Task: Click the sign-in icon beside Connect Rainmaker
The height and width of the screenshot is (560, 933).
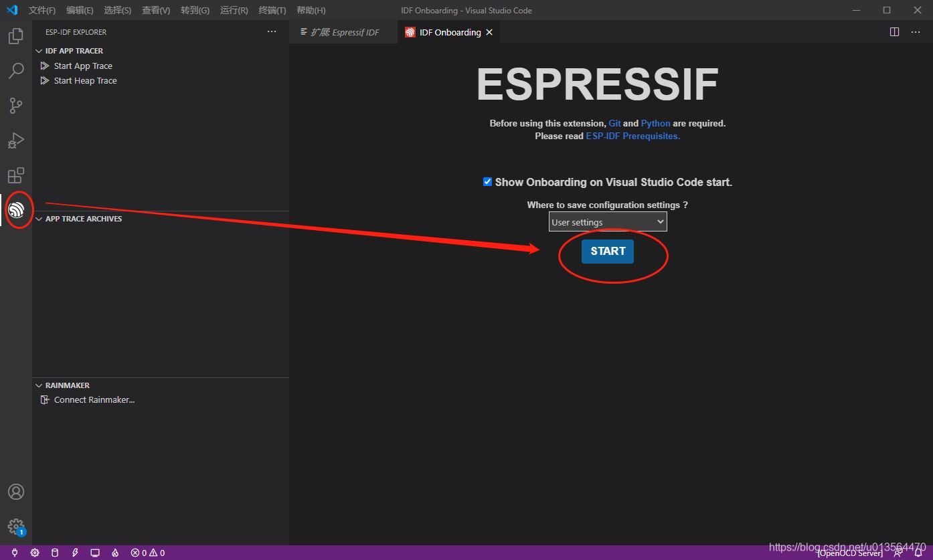Action: click(x=45, y=399)
